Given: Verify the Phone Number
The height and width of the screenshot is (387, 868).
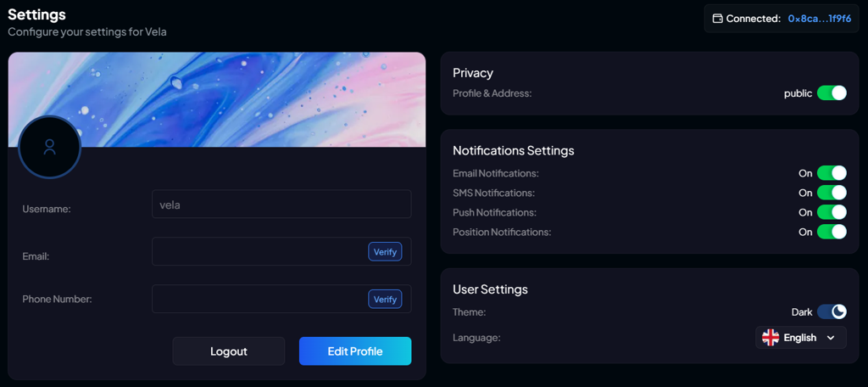Looking at the screenshot, I should [x=385, y=300].
